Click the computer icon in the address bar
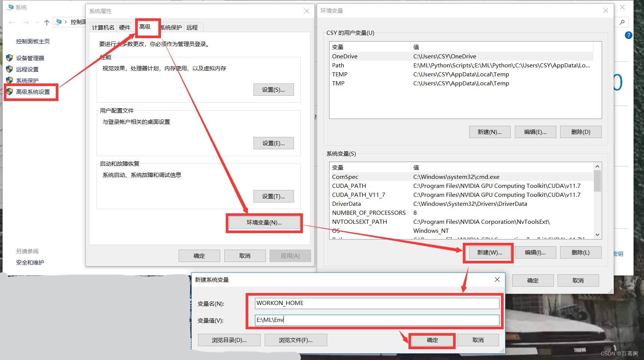644x360 pixels. click(58, 22)
